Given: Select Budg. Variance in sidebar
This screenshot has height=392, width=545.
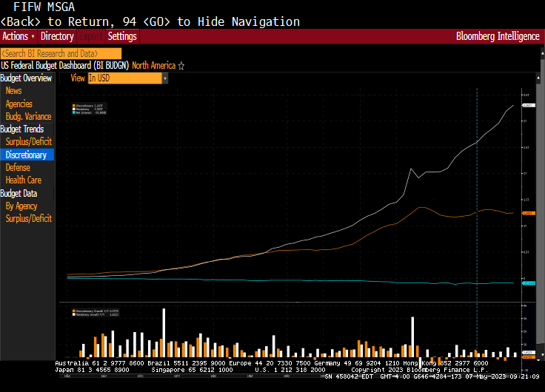Looking at the screenshot, I should tap(28, 116).
